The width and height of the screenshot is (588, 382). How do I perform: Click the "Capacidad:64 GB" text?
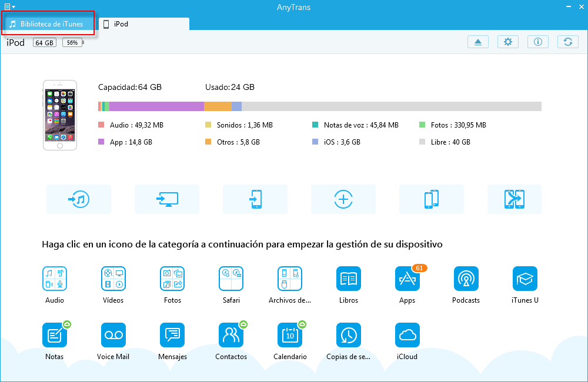pos(130,87)
